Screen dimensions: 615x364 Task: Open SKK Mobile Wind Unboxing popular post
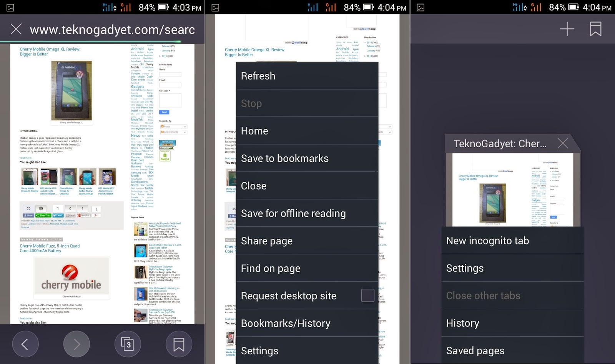coord(164,289)
